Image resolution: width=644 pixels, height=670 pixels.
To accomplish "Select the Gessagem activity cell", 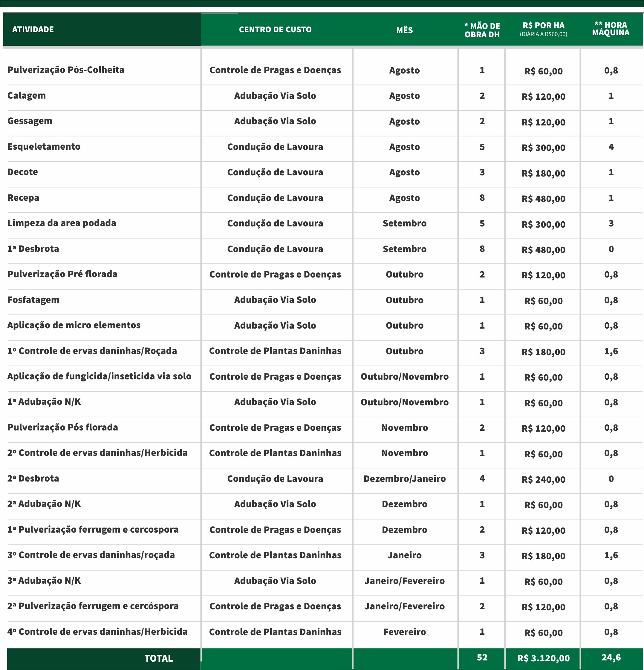I will tap(30, 121).
